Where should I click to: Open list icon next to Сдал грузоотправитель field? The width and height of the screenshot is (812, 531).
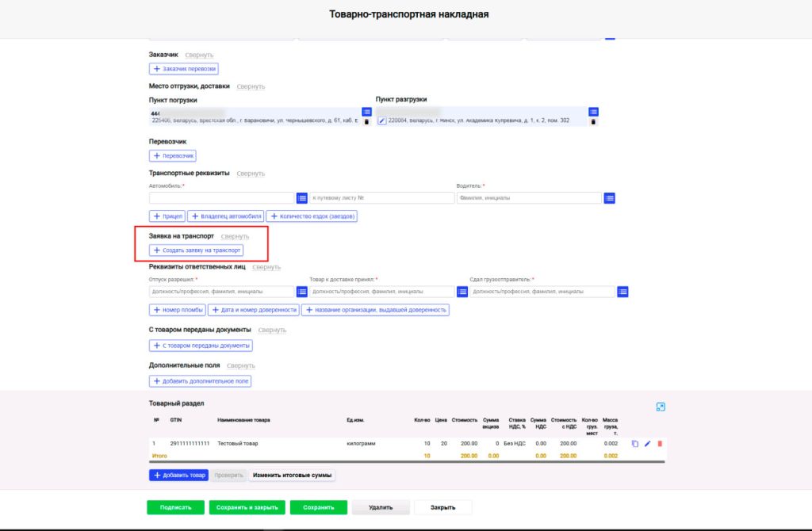click(623, 292)
